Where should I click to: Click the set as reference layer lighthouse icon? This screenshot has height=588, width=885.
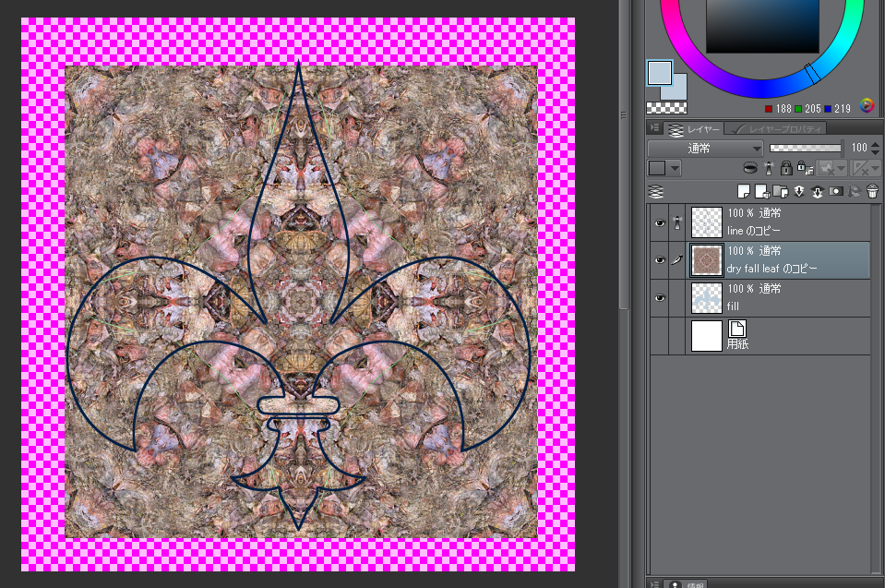(768, 168)
